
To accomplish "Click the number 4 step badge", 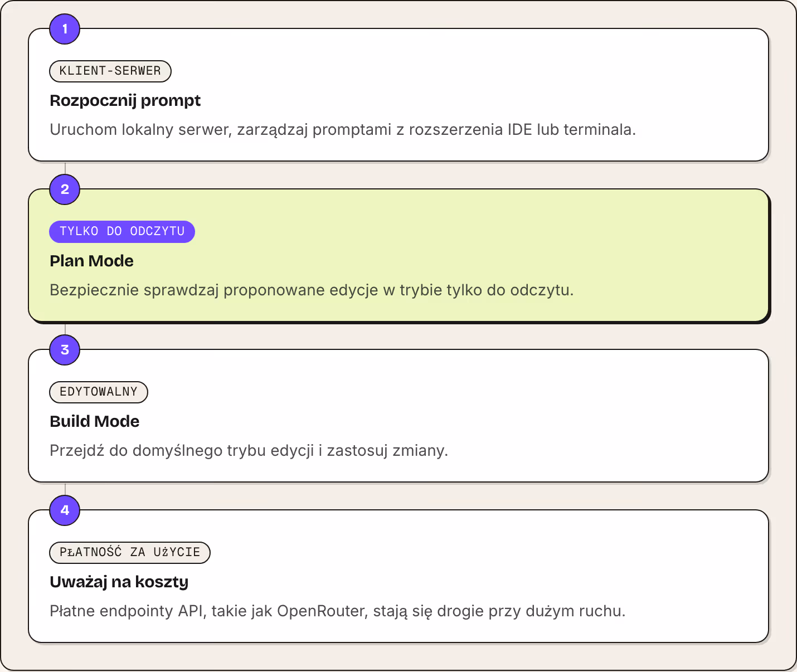I will pyautogui.click(x=65, y=510).
